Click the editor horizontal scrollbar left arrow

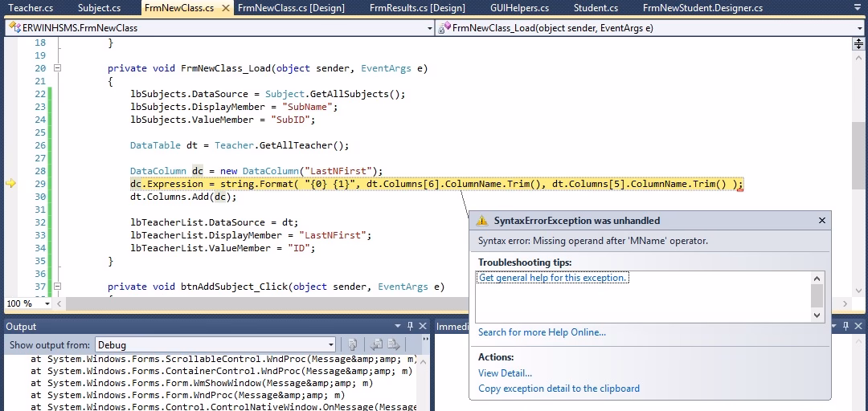pyautogui.click(x=59, y=303)
